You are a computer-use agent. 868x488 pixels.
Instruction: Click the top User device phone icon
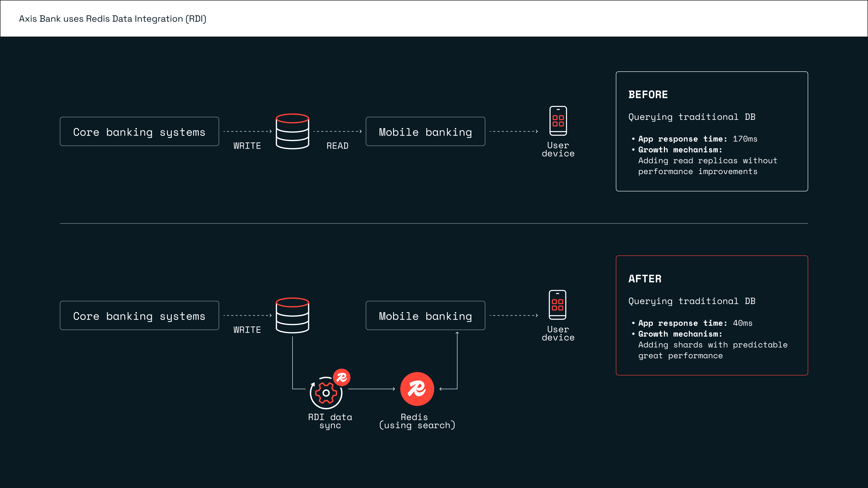point(558,121)
